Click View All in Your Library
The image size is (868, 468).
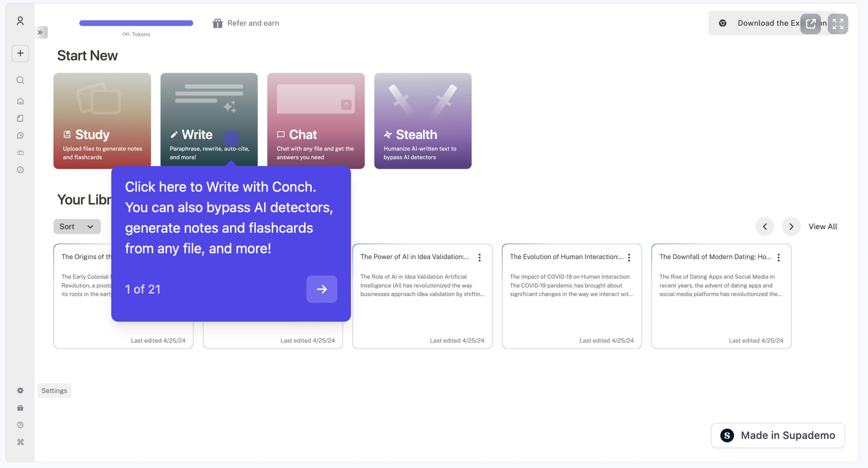pos(823,226)
